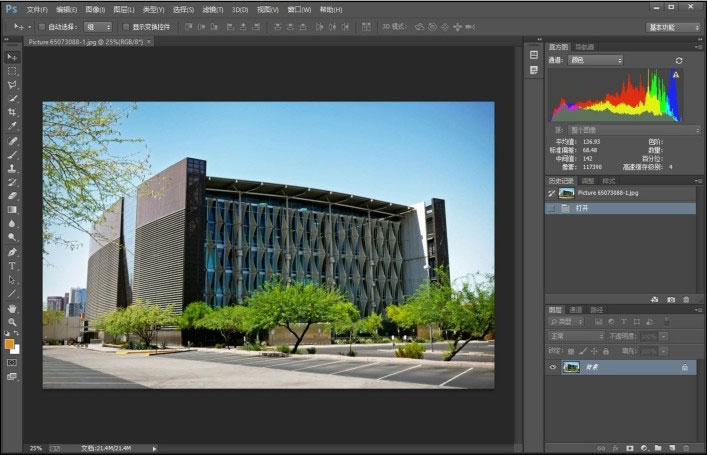Open the 填充 fill dropdown arrow

(663, 351)
